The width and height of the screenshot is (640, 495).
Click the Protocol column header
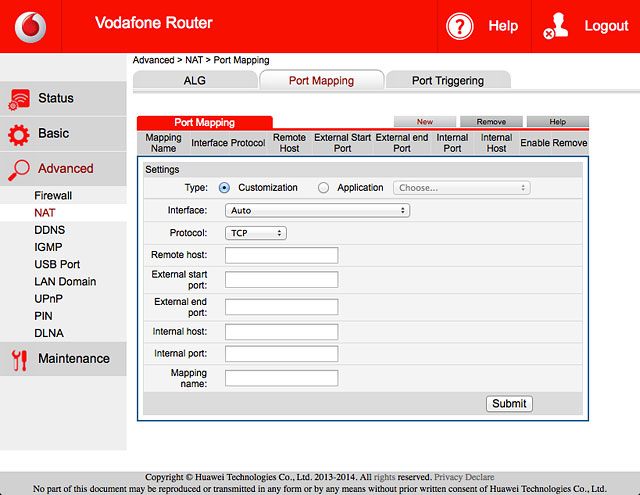[248, 143]
